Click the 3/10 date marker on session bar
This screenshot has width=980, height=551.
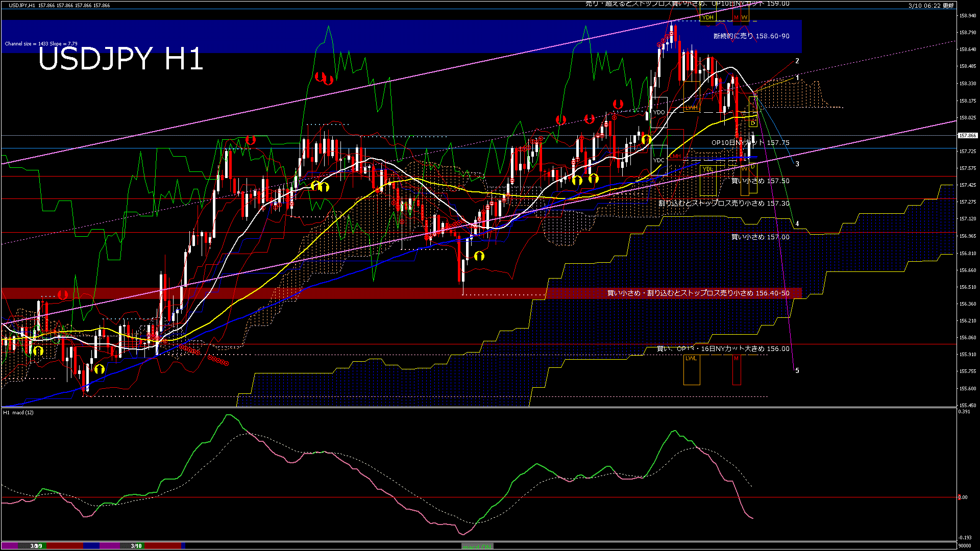(x=136, y=546)
